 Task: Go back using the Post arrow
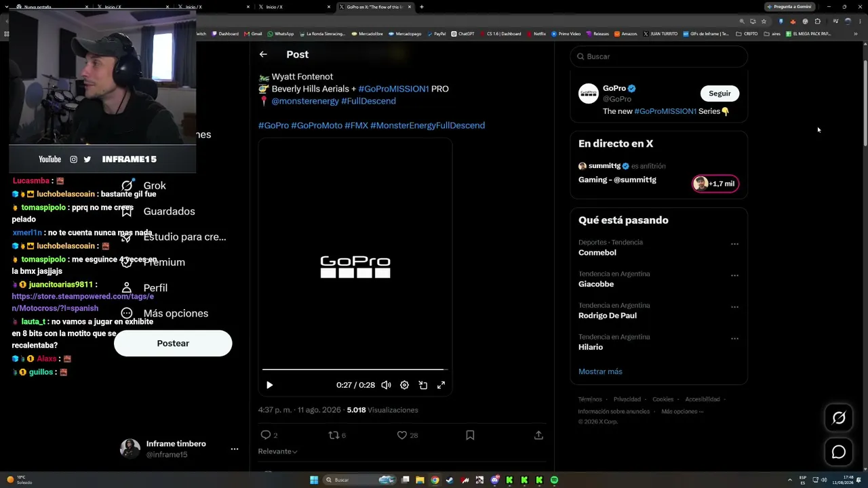coord(263,54)
